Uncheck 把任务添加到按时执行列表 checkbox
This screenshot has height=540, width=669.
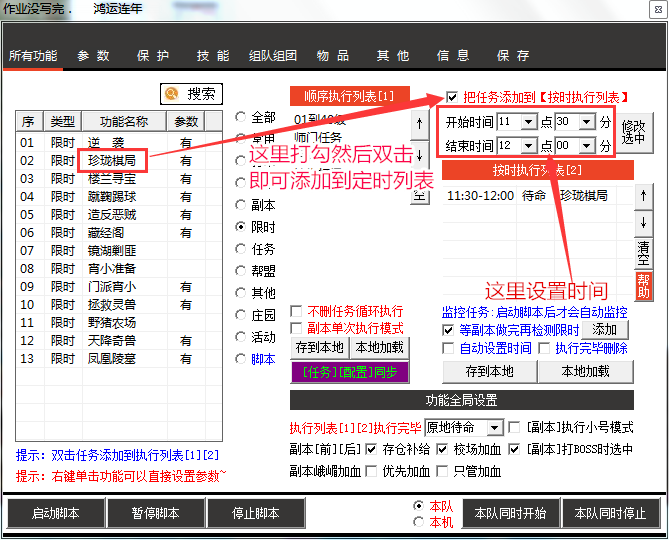452,97
